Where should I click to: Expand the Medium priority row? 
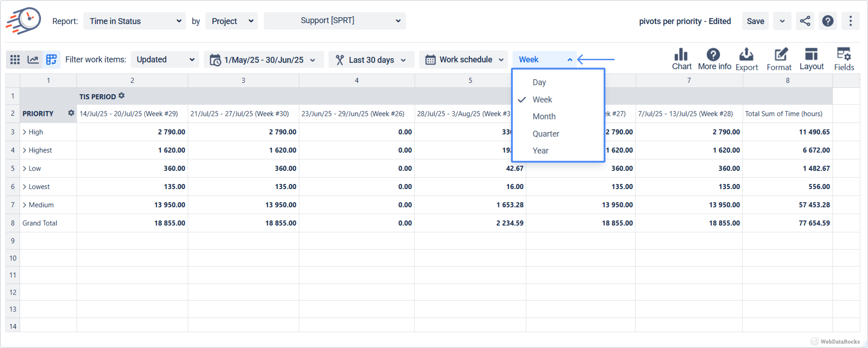(x=25, y=205)
